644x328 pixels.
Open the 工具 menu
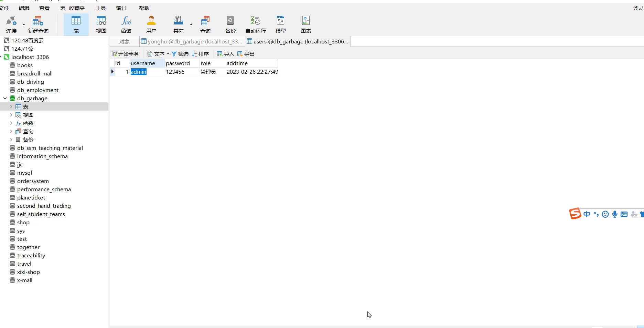point(100,8)
